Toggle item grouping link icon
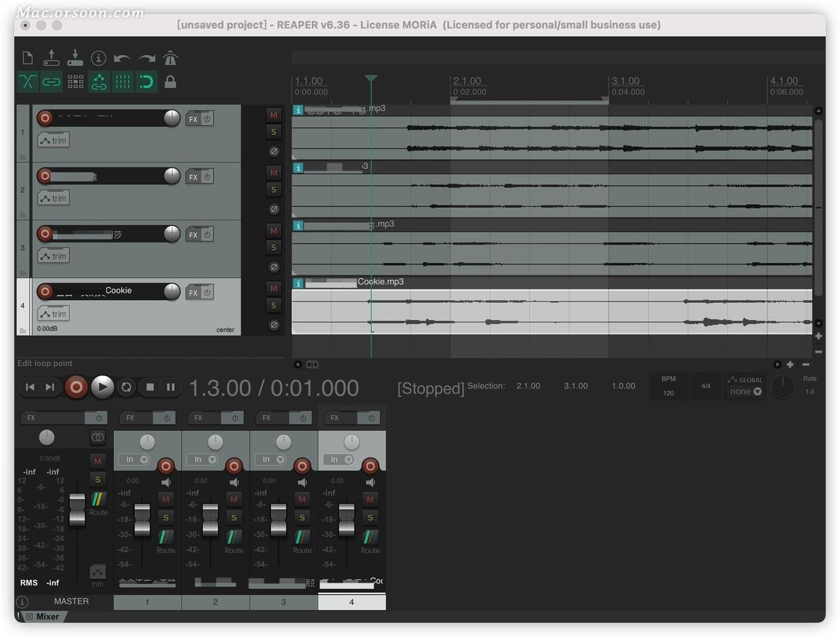 tap(51, 82)
